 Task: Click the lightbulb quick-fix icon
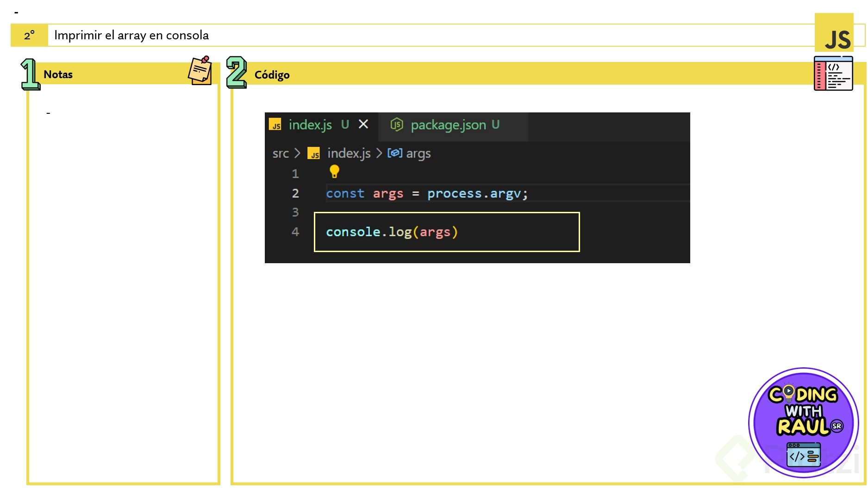tap(334, 172)
